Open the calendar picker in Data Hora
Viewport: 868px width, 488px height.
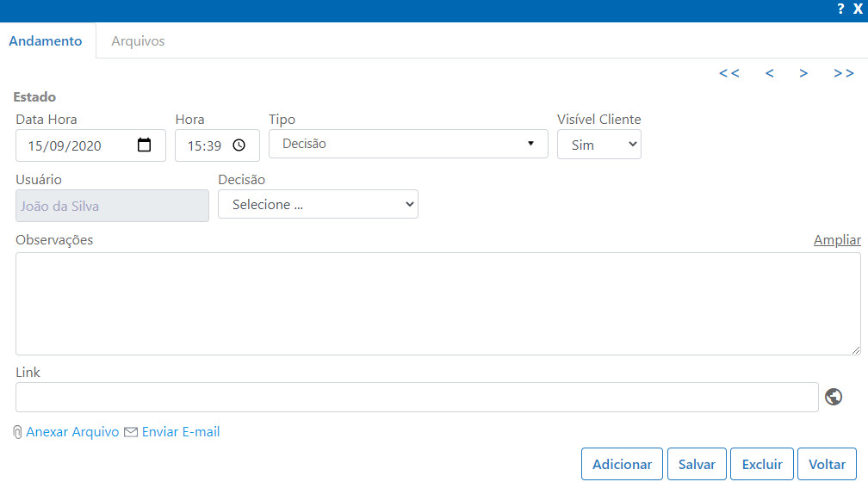[144, 145]
